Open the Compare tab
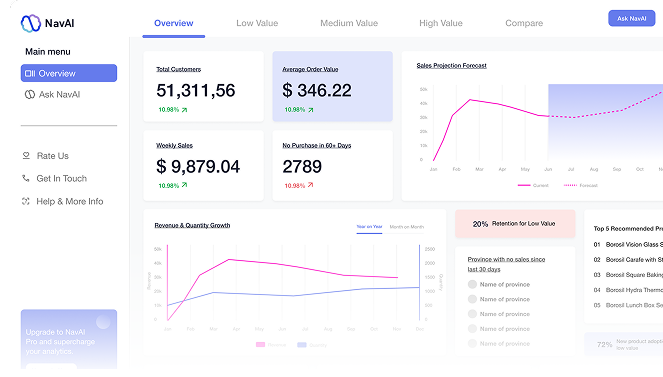 click(524, 23)
